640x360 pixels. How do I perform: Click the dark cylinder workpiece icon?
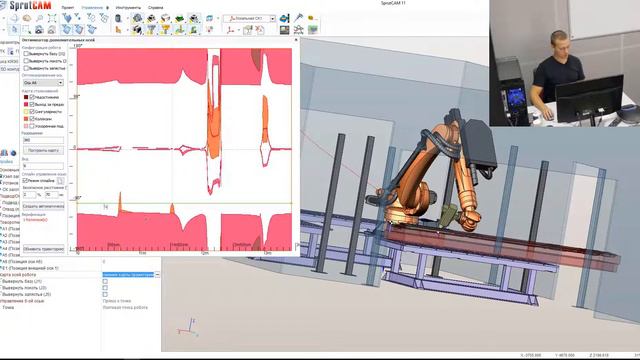[118, 18]
